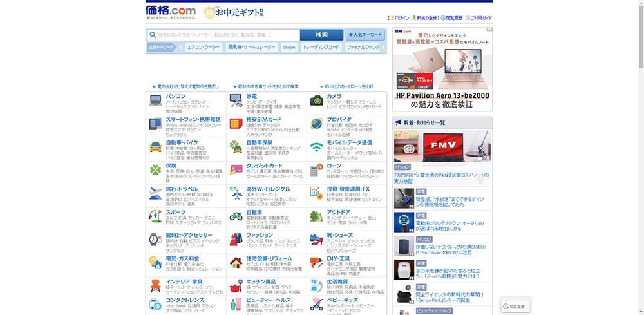Open the ★人気キーワード popular keywords button
Image resolution: width=644 pixels, height=315 pixels.
(x=365, y=35)
